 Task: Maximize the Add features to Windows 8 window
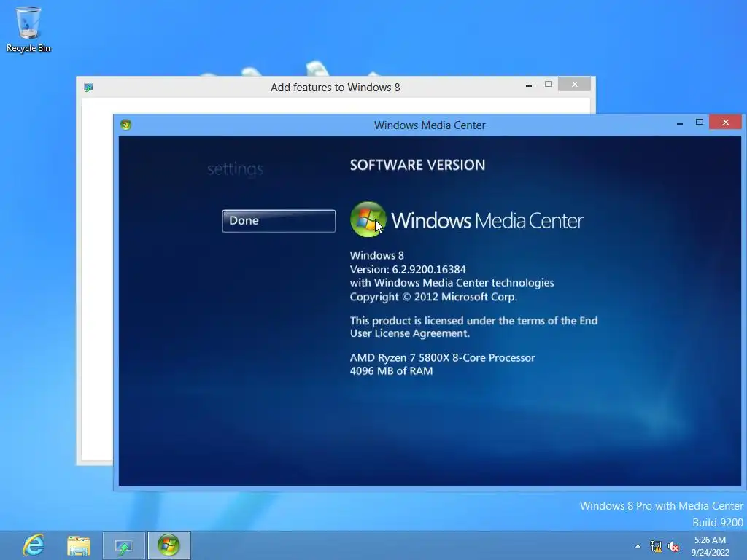[549, 85]
